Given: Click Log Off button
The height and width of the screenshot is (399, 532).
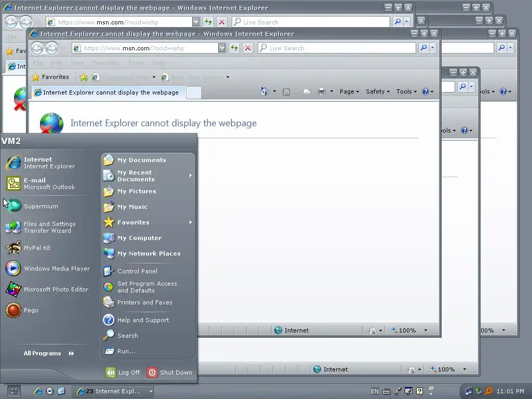Looking at the screenshot, I should pos(123,373).
